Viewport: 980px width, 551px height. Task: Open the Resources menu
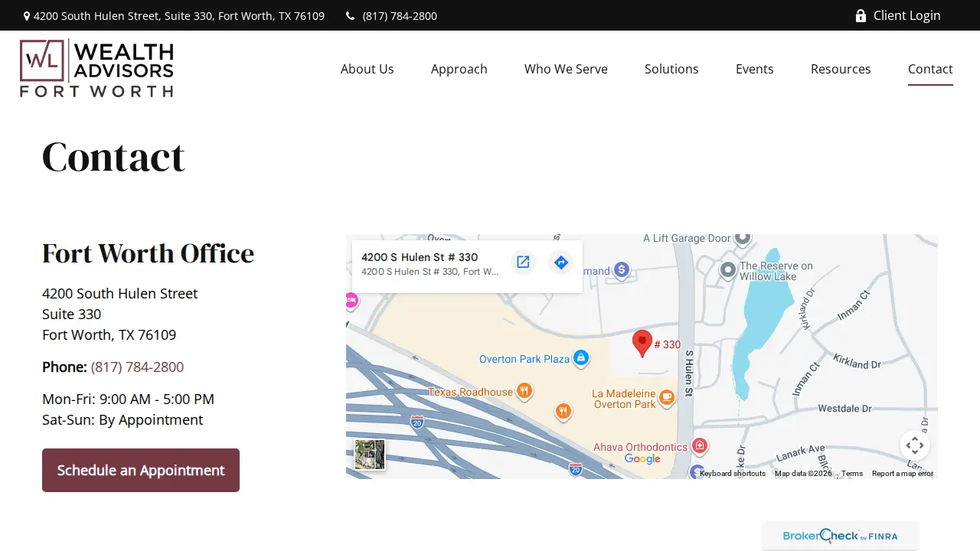(841, 69)
